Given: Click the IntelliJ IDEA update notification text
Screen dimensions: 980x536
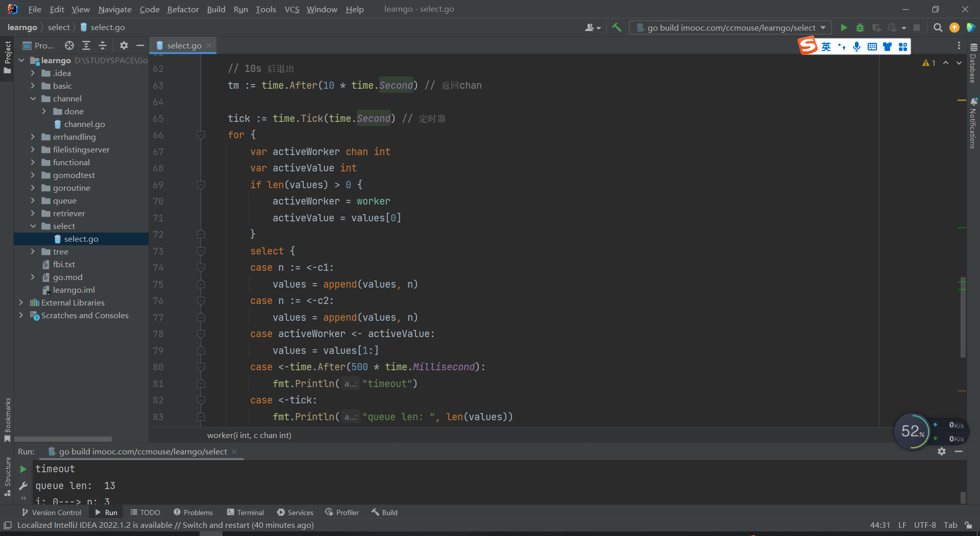Looking at the screenshot, I should point(165,525).
